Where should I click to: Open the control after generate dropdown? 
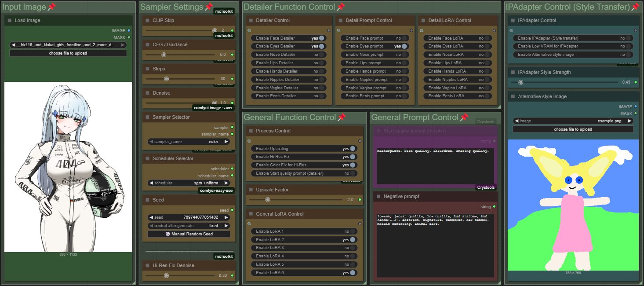[189, 226]
